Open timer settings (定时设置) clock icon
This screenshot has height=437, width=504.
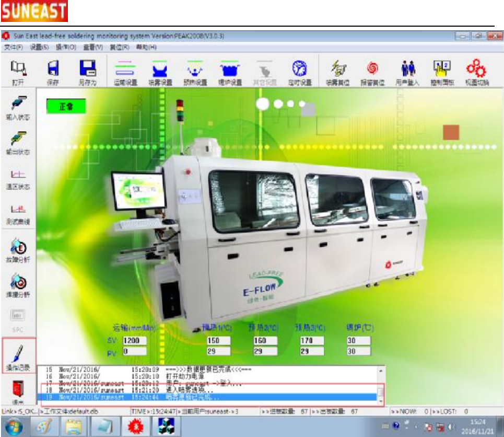[x=300, y=73]
